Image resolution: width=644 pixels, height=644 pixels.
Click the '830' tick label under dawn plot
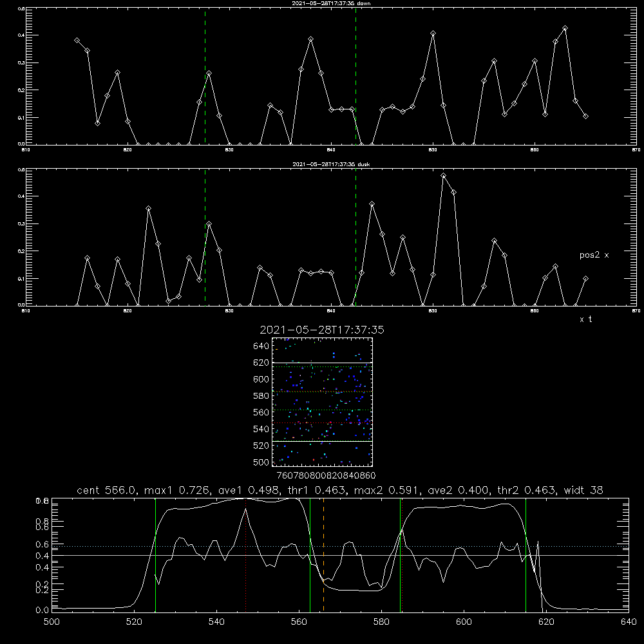coord(229,150)
